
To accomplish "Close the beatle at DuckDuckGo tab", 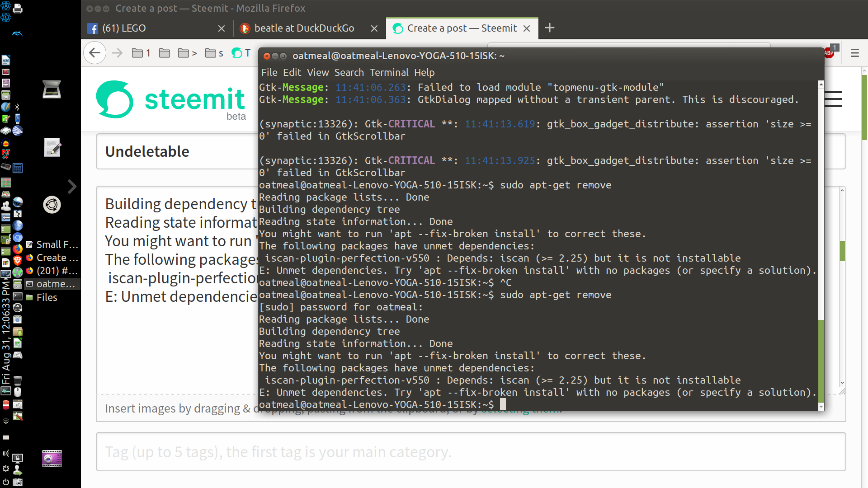I will (374, 28).
